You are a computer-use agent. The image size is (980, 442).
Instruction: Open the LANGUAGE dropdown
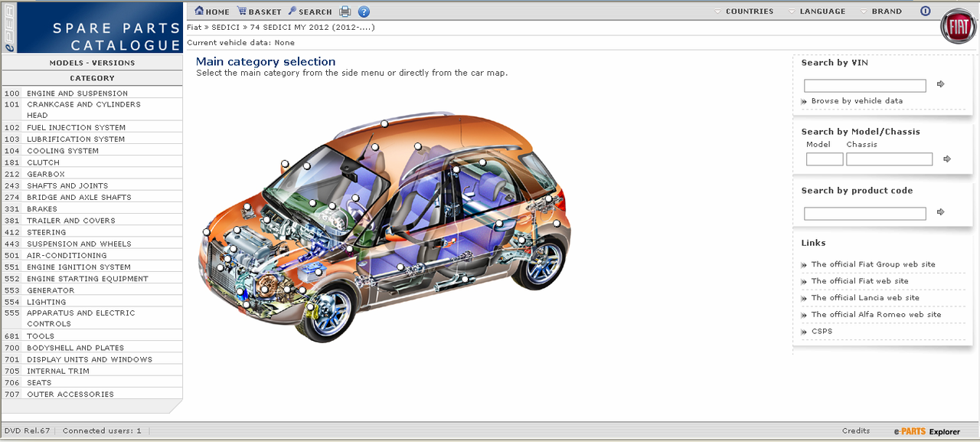[816, 11]
